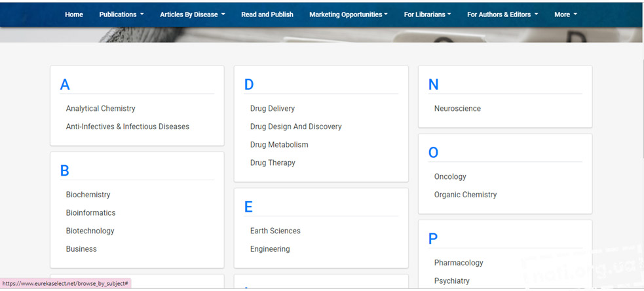The image size is (644, 291).
Task: Select the Organic Chemistry subject
Action: (x=465, y=195)
